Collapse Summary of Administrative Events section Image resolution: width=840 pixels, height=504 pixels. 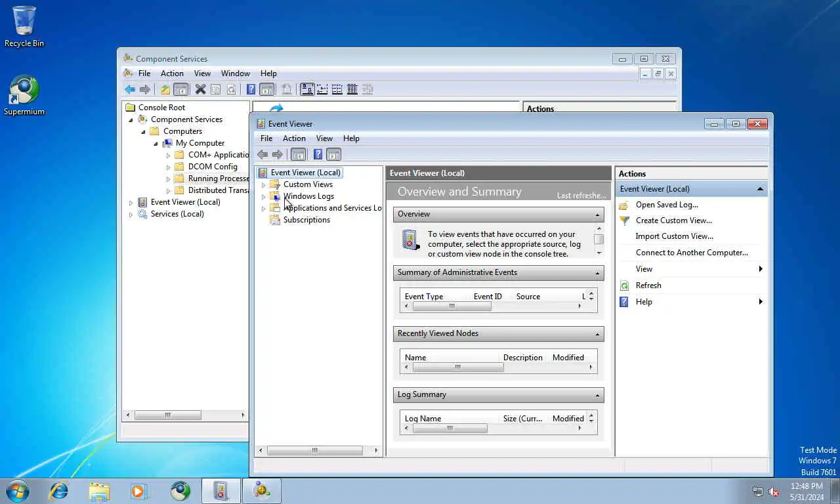pyautogui.click(x=597, y=273)
